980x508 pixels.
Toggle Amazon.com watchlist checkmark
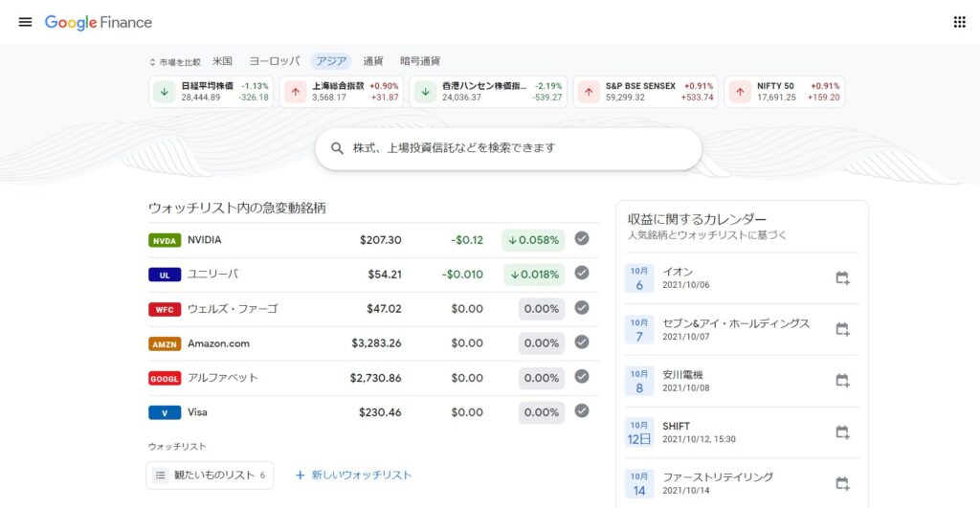click(581, 342)
